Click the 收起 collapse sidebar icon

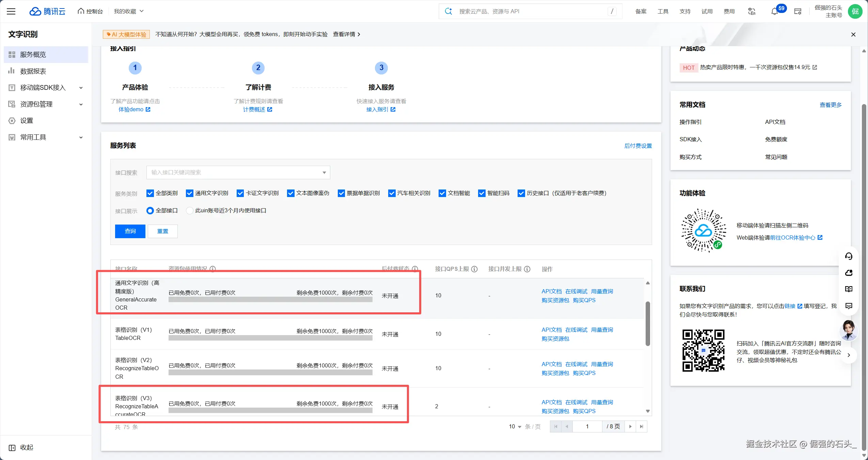tap(12, 448)
